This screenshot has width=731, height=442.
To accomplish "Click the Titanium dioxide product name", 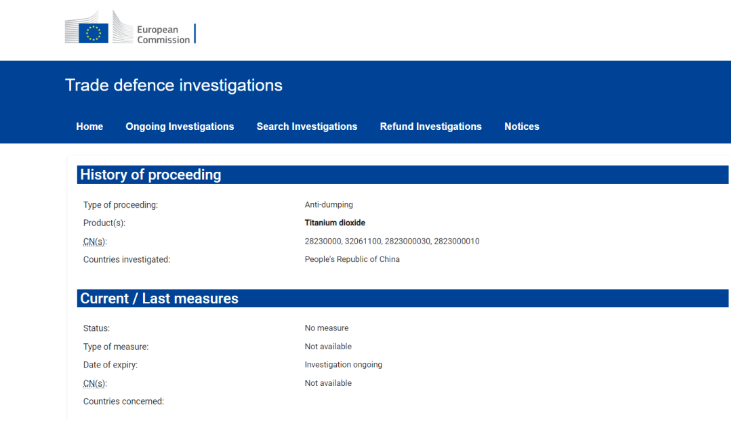I will point(335,223).
